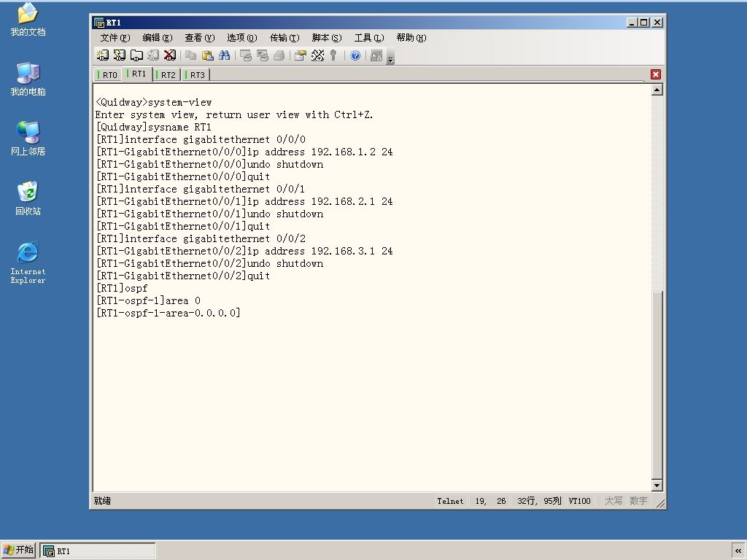Click the Help question mark icon
This screenshot has width=747, height=560.
click(355, 55)
